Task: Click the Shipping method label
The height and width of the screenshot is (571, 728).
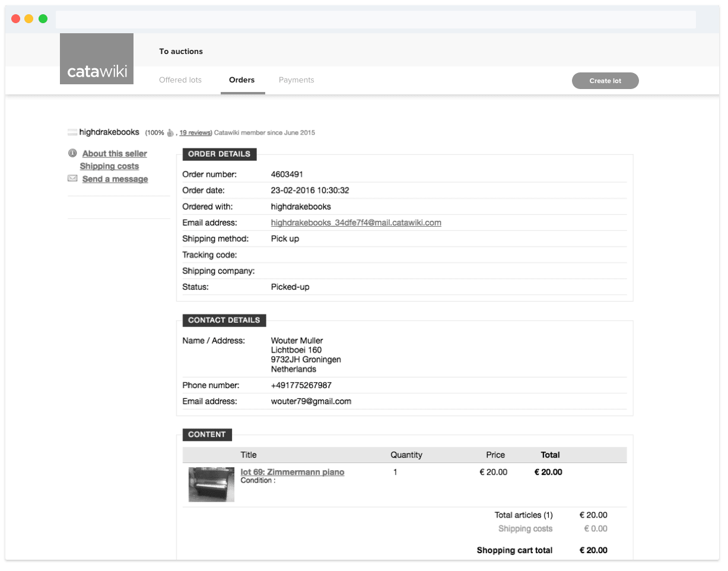Action: 215,239
